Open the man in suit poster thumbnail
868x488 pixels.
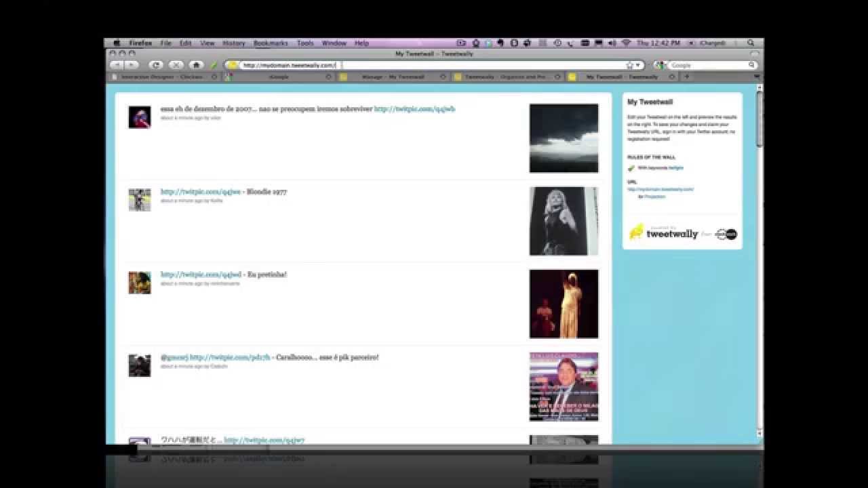point(564,386)
